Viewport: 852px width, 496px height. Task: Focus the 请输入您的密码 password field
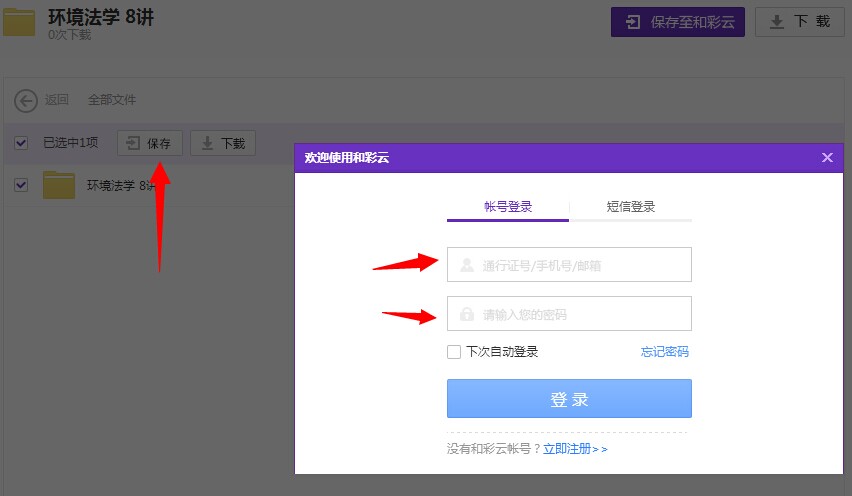(x=569, y=313)
